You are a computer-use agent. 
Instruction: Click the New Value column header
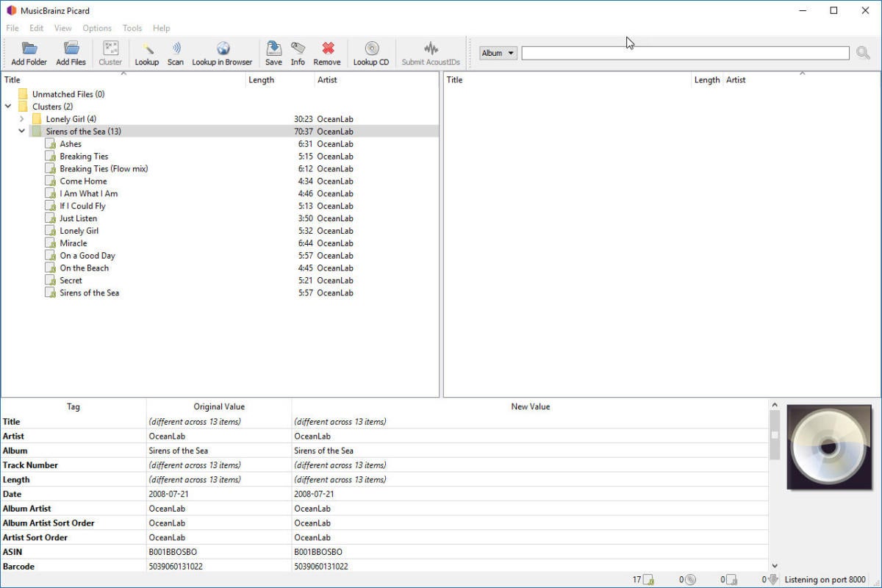(530, 406)
